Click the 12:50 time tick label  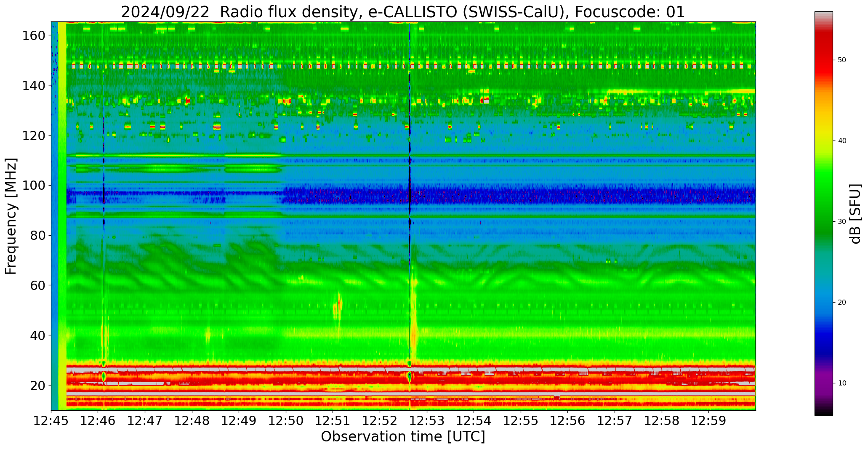[x=286, y=421]
